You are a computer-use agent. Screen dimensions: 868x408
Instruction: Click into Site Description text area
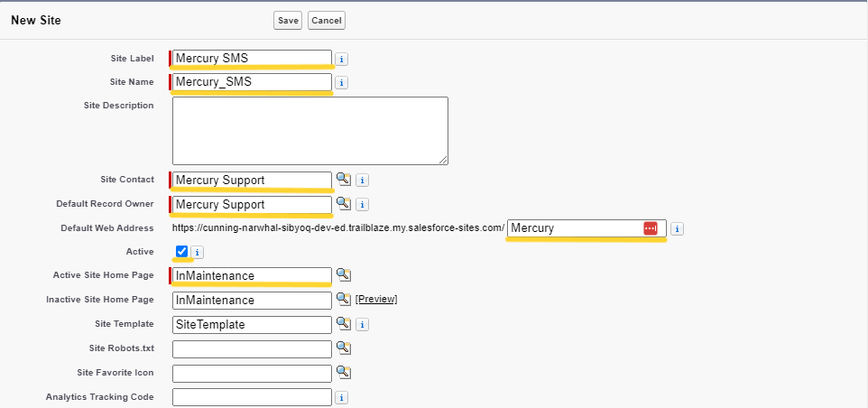click(x=310, y=131)
